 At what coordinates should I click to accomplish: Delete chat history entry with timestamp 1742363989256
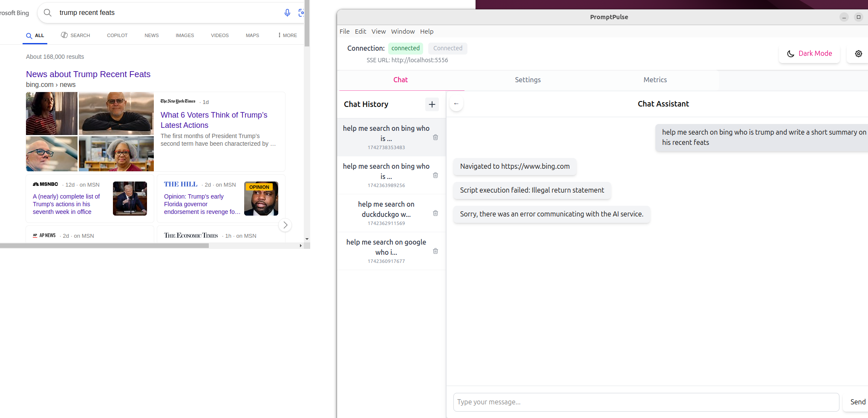tap(435, 175)
